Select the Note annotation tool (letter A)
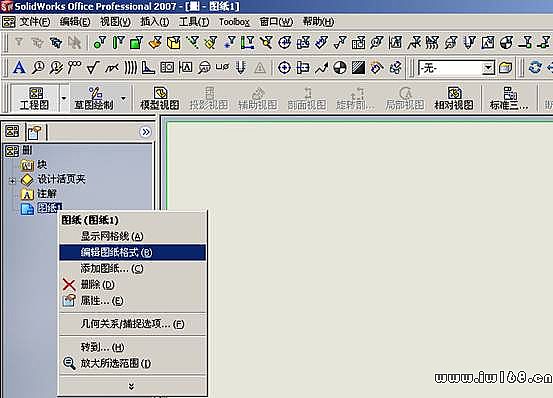The image size is (553, 398). click(x=19, y=67)
